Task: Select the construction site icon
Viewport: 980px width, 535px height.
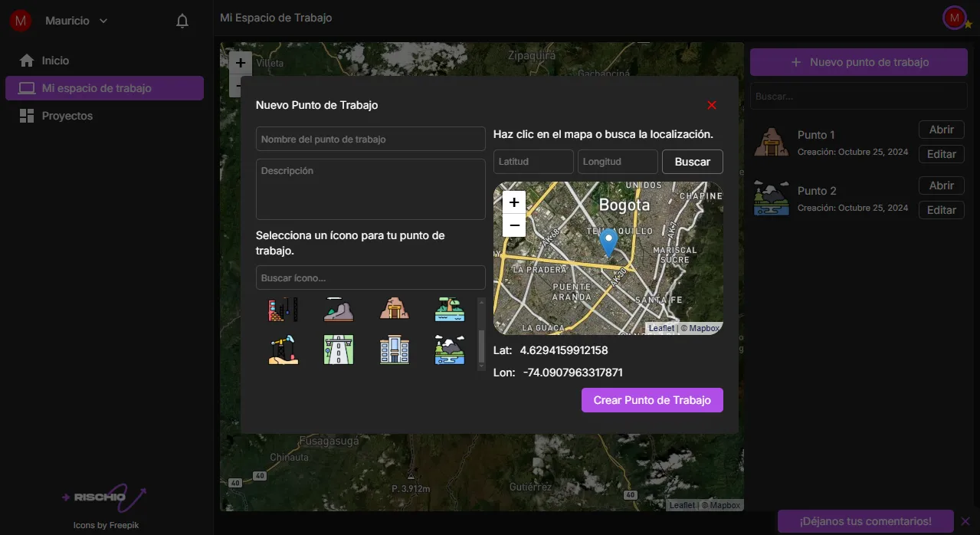Action: coord(283,309)
